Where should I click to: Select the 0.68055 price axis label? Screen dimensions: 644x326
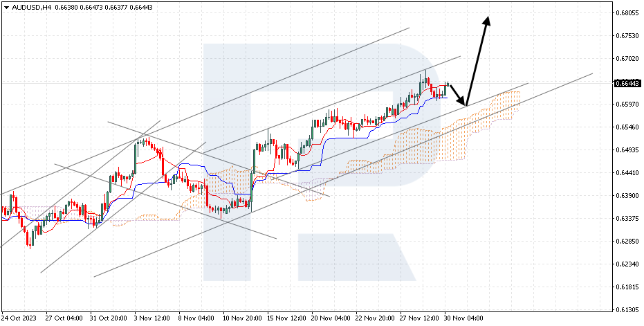(625, 13)
